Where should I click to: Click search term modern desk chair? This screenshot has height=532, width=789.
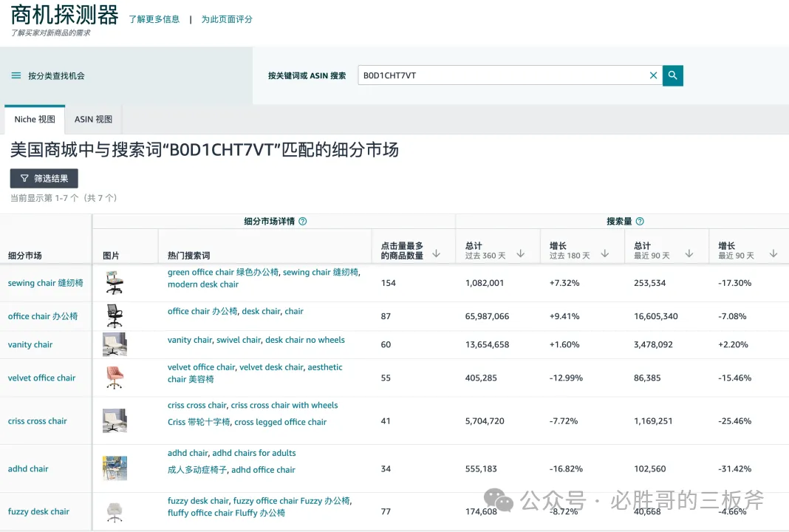coord(203,284)
